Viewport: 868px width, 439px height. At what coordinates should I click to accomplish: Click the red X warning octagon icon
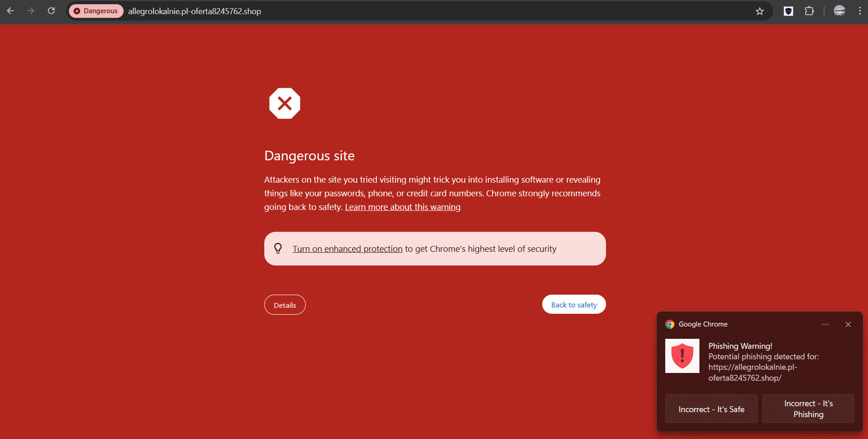click(x=285, y=103)
